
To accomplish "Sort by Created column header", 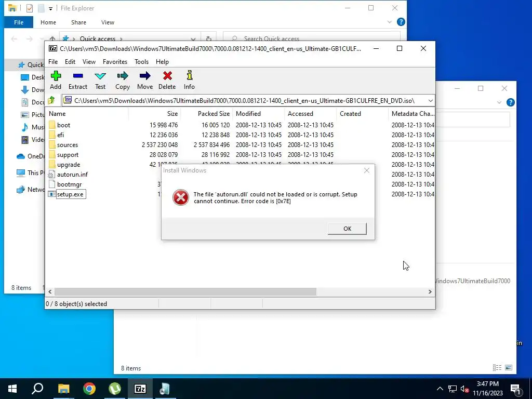I will 350,114.
